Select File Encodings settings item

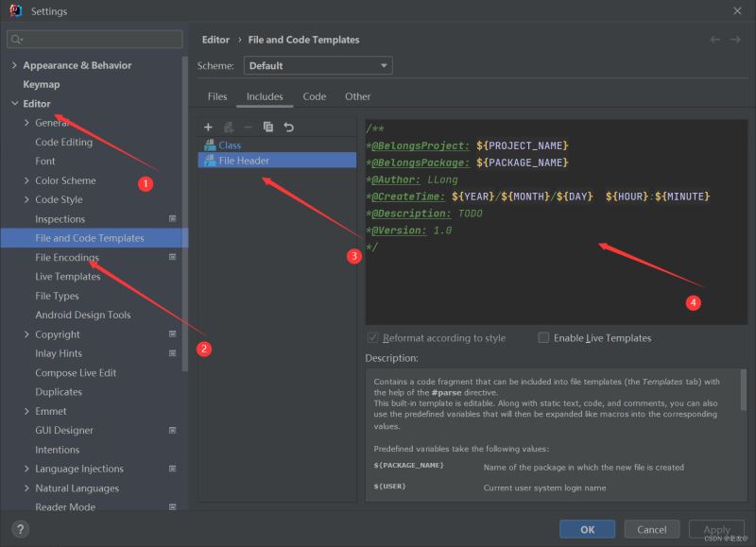(x=66, y=257)
